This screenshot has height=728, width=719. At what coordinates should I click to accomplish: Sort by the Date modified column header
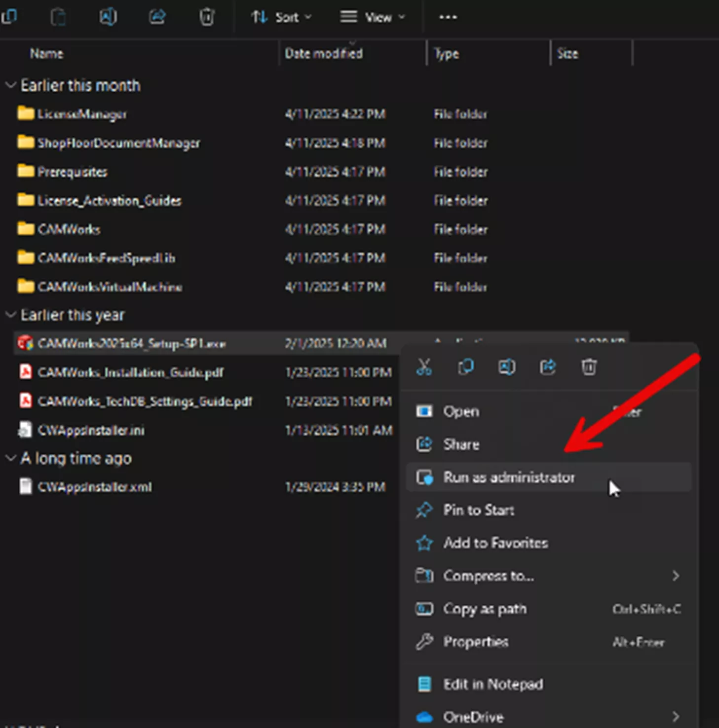(324, 53)
